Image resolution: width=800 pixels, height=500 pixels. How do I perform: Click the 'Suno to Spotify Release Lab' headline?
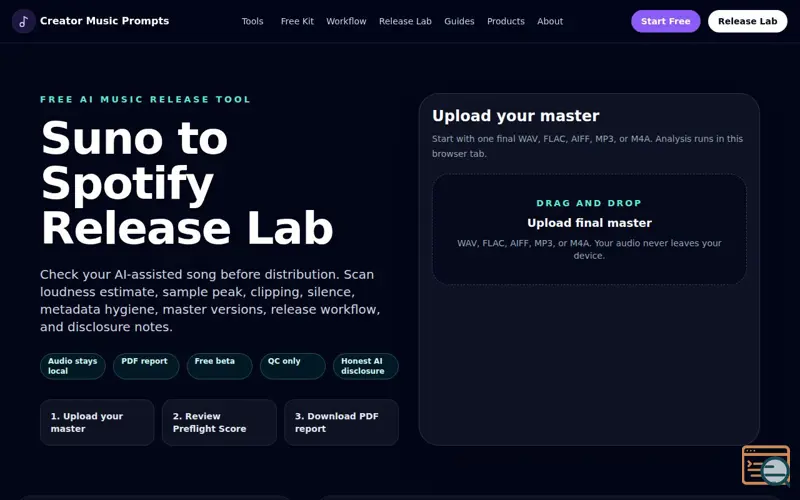187,183
